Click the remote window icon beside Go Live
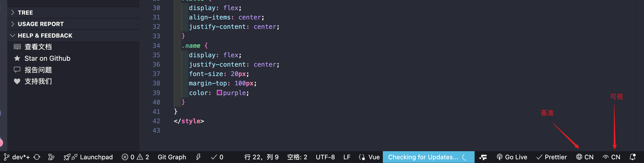The height and width of the screenshot is (163, 644). click(x=483, y=157)
